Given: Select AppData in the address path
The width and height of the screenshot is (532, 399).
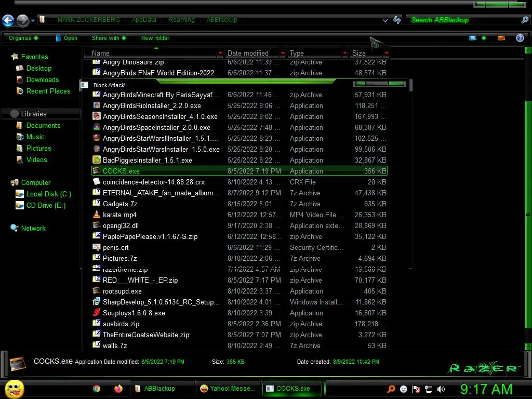Looking at the screenshot, I should [144, 20].
